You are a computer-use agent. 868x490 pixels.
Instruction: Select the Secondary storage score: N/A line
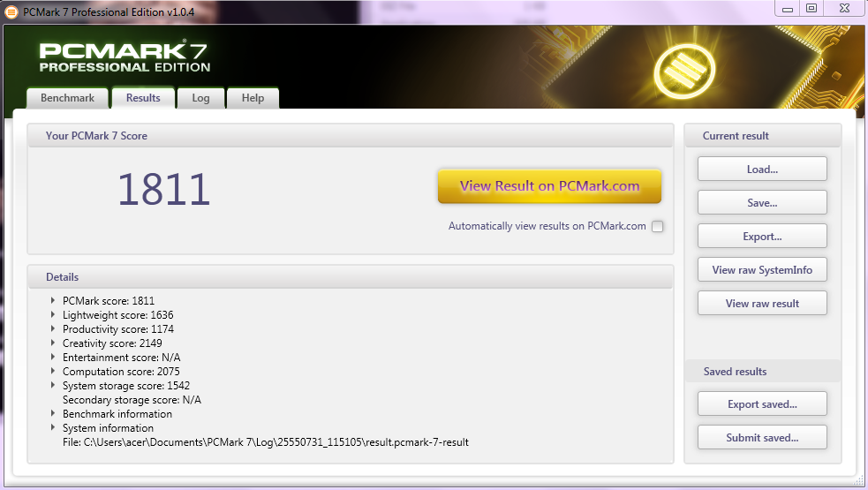(132, 400)
